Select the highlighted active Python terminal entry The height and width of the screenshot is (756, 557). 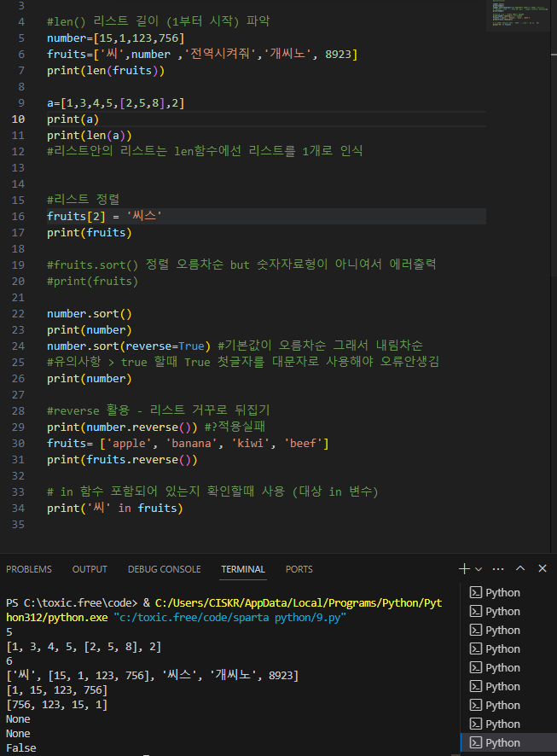click(508, 742)
